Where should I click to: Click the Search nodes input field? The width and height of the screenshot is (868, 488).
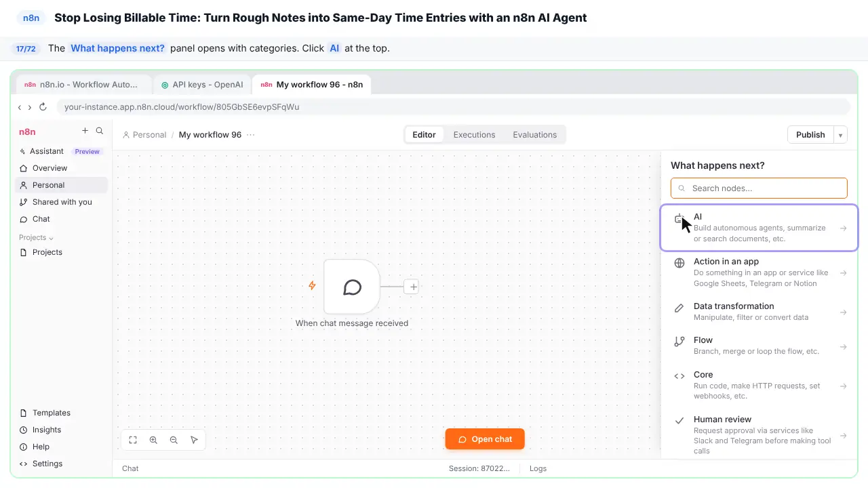click(759, 188)
